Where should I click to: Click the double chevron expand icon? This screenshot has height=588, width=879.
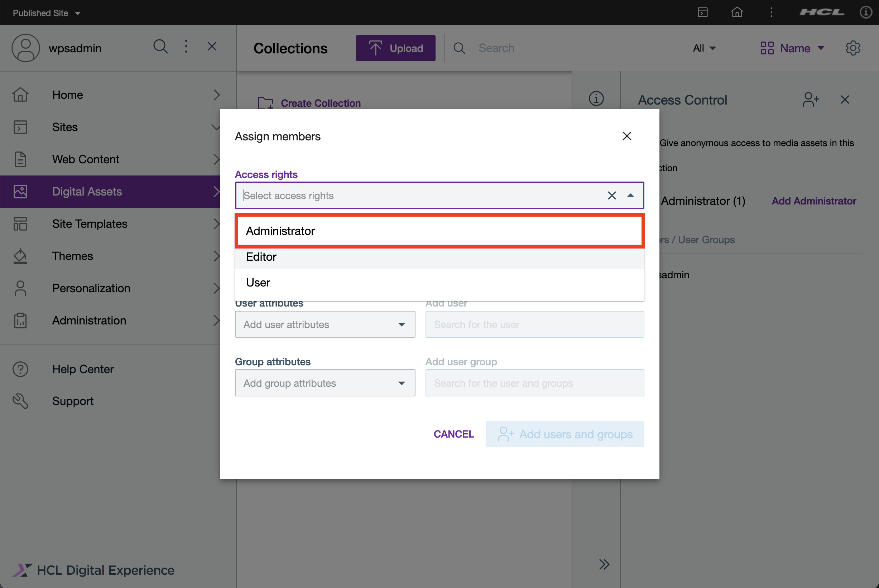[x=604, y=564]
